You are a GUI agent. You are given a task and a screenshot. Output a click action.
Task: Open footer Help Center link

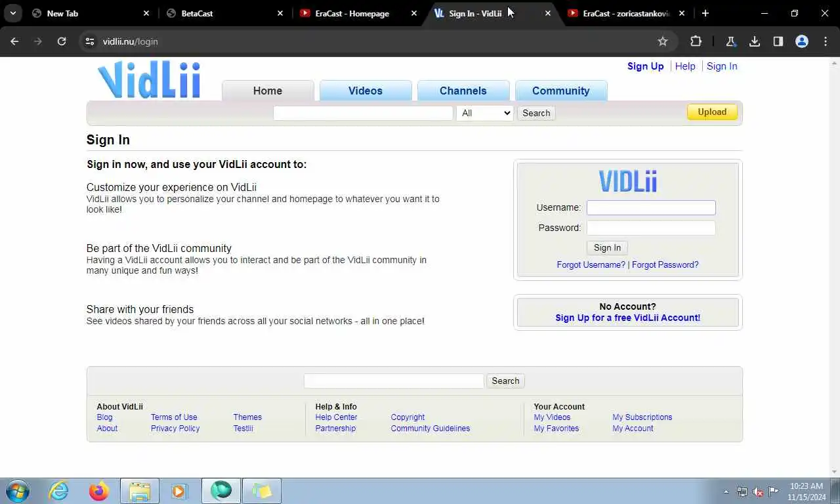[x=336, y=417]
